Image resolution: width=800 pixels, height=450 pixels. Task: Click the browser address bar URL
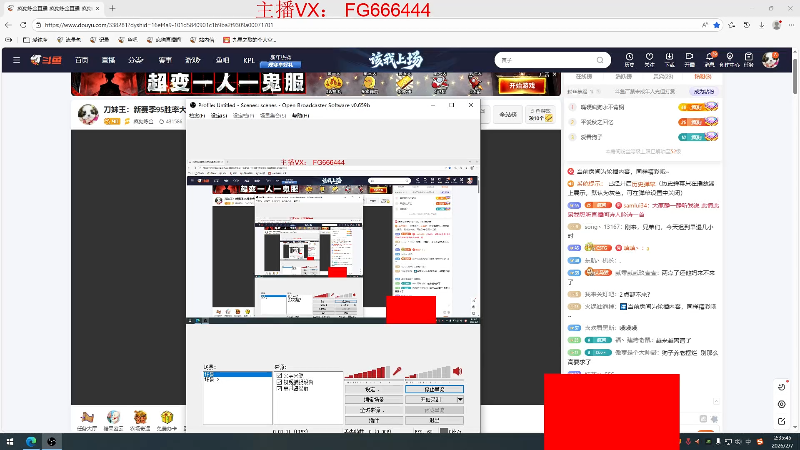(158, 24)
